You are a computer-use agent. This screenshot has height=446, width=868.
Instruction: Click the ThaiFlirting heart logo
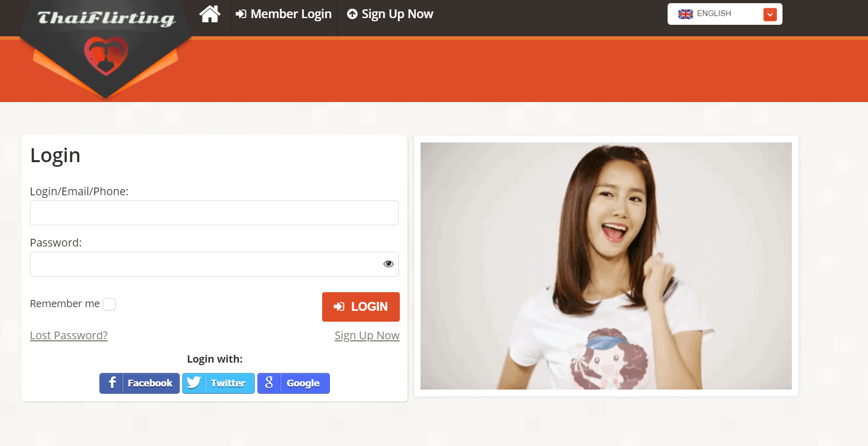click(x=106, y=55)
